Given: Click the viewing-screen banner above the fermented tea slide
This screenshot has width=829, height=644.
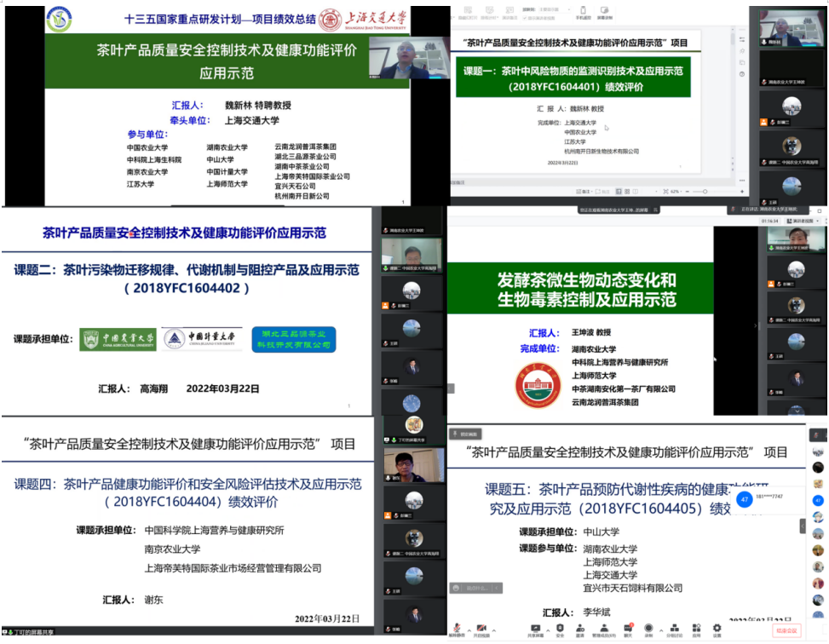Looking at the screenshot, I should click(618, 210).
